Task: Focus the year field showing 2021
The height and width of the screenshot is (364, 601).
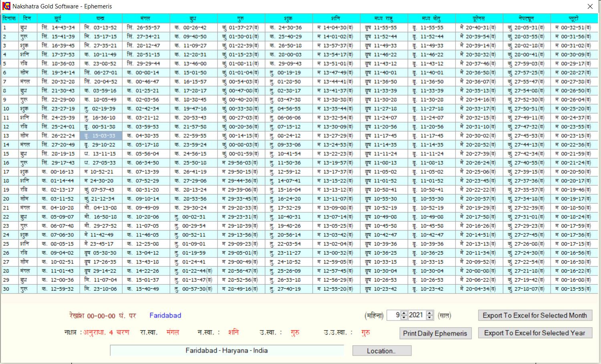Action: point(416,316)
